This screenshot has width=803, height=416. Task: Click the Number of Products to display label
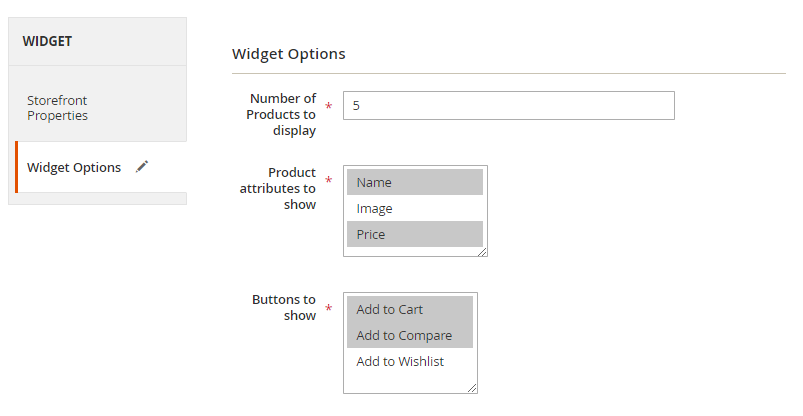tap(281, 114)
